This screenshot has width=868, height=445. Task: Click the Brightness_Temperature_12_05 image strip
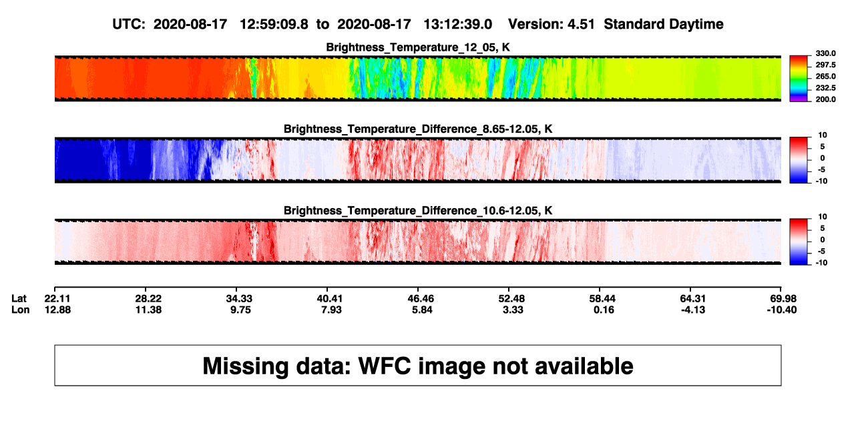coord(417,78)
